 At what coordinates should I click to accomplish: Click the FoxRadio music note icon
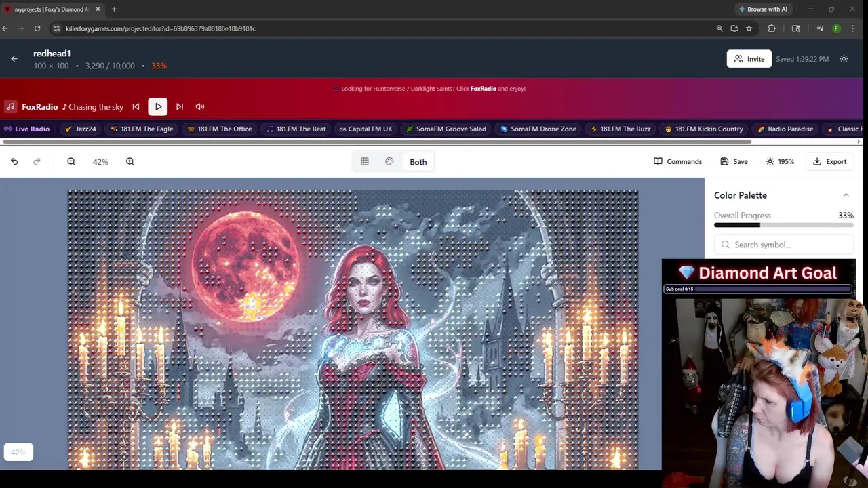coord(10,106)
